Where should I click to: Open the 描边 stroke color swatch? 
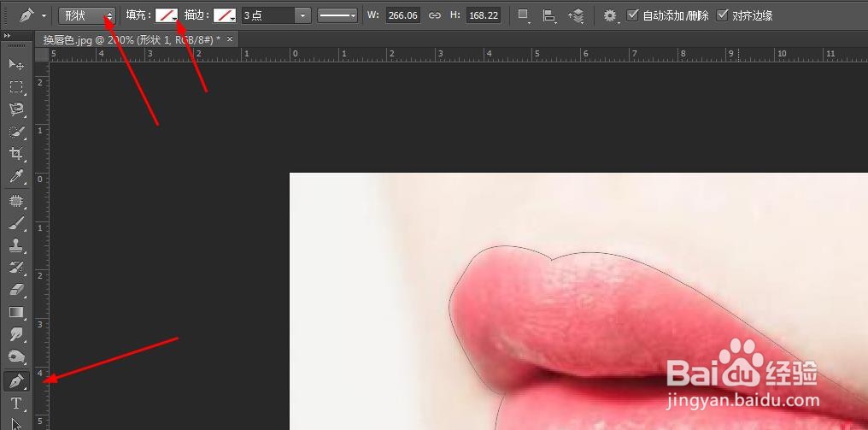click(225, 15)
